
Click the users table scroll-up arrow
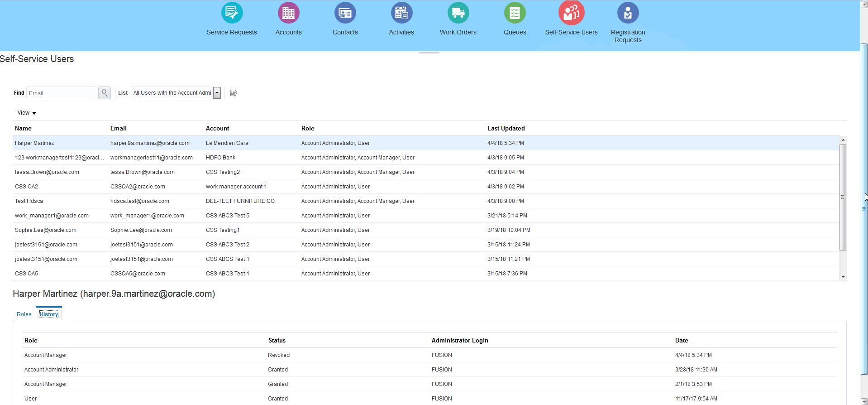pyautogui.click(x=843, y=140)
